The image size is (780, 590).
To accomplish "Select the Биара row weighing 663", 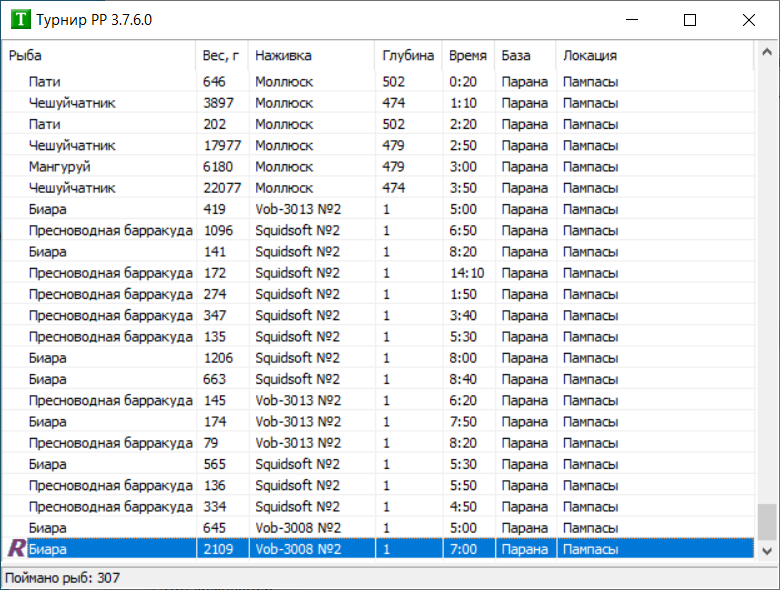I will pos(378,379).
